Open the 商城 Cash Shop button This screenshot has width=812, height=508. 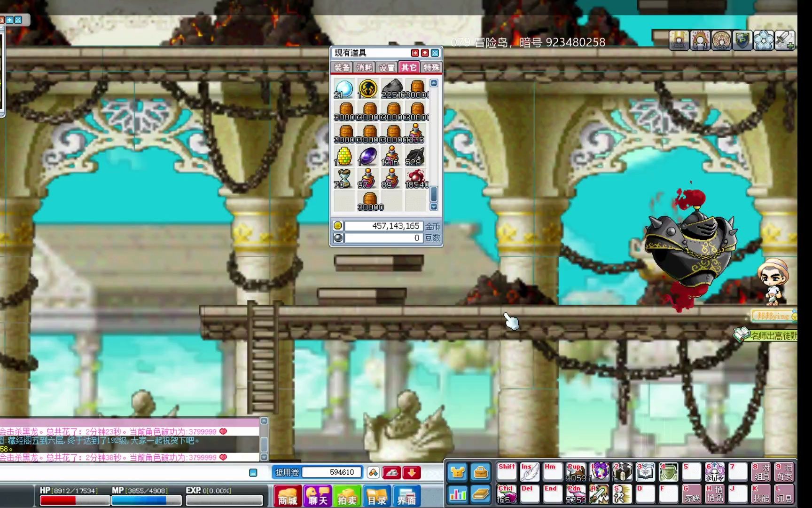[288, 496]
